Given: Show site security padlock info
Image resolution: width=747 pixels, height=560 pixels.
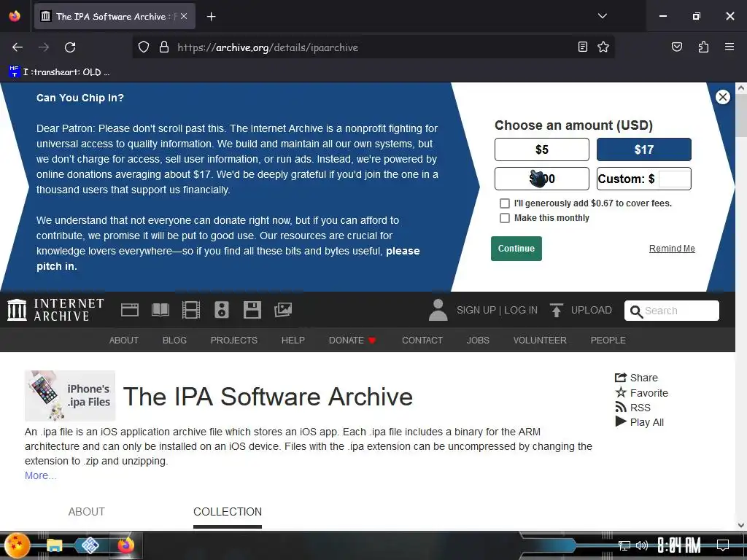Looking at the screenshot, I should pyautogui.click(x=164, y=47).
